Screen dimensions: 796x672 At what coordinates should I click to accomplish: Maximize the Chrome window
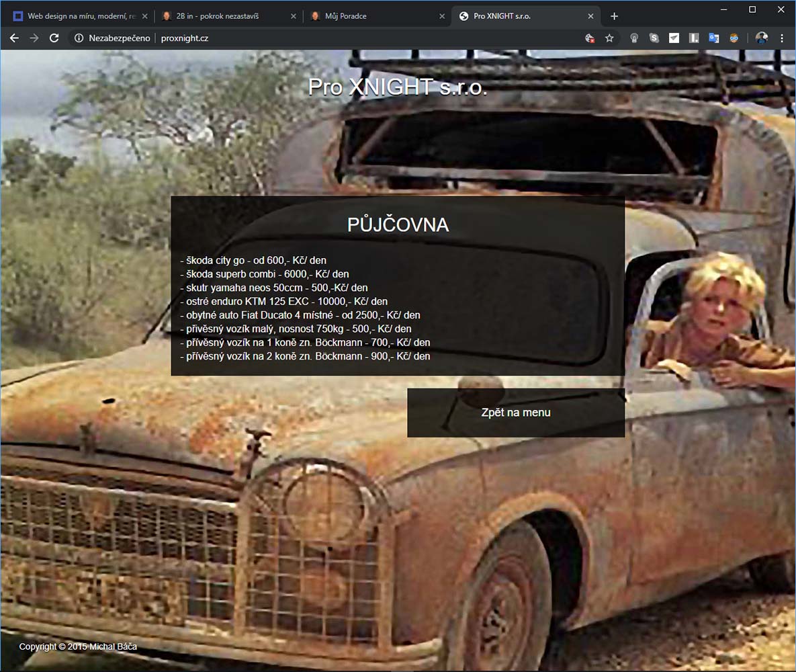tap(752, 9)
